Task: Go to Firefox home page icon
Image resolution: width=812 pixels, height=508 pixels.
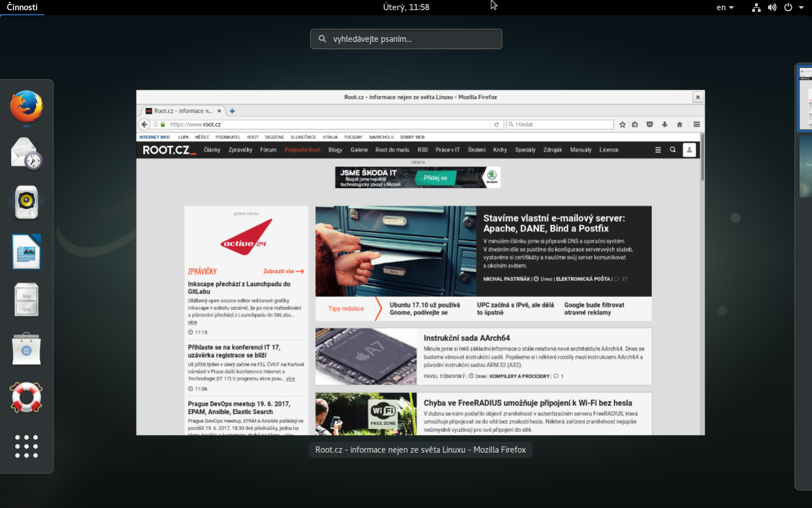Action: (679, 124)
